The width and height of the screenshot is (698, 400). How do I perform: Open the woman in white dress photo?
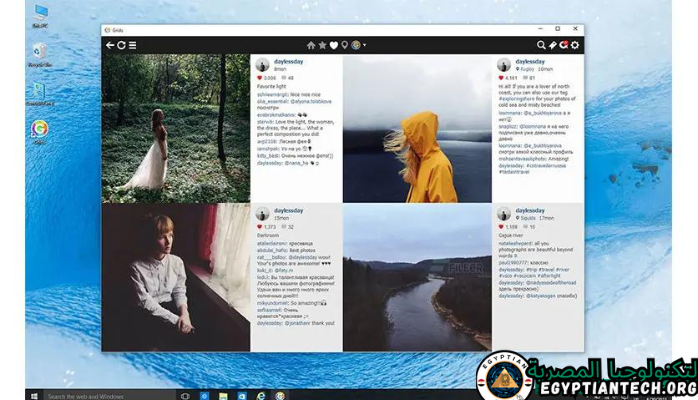click(175, 129)
